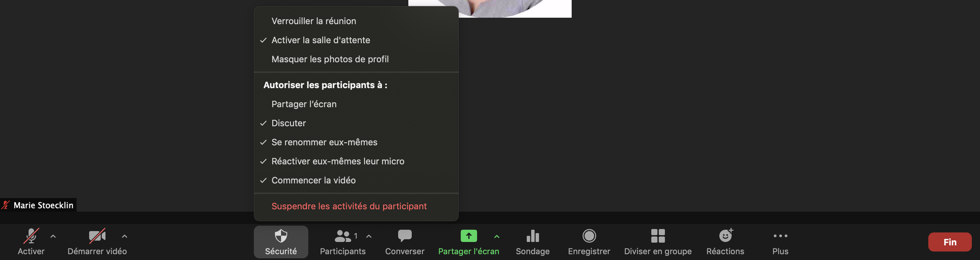Start camera with Démarrer vidéo icon
The image size is (980, 260).
click(97, 236)
